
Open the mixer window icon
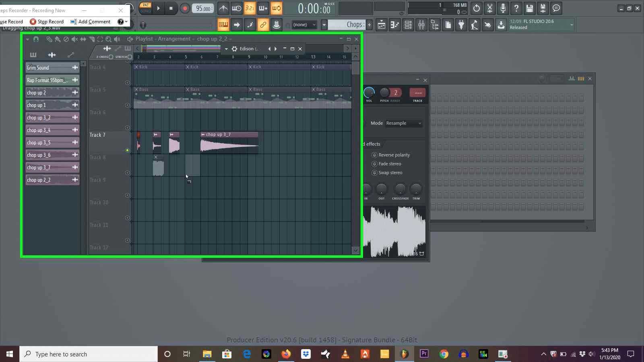[x=421, y=25]
